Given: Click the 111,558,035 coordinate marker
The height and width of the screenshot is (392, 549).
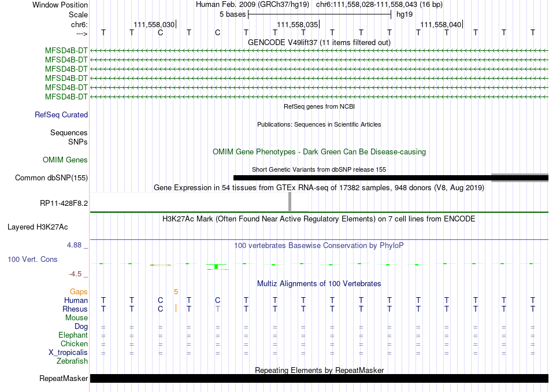Looking at the screenshot, I should (x=297, y=24).
